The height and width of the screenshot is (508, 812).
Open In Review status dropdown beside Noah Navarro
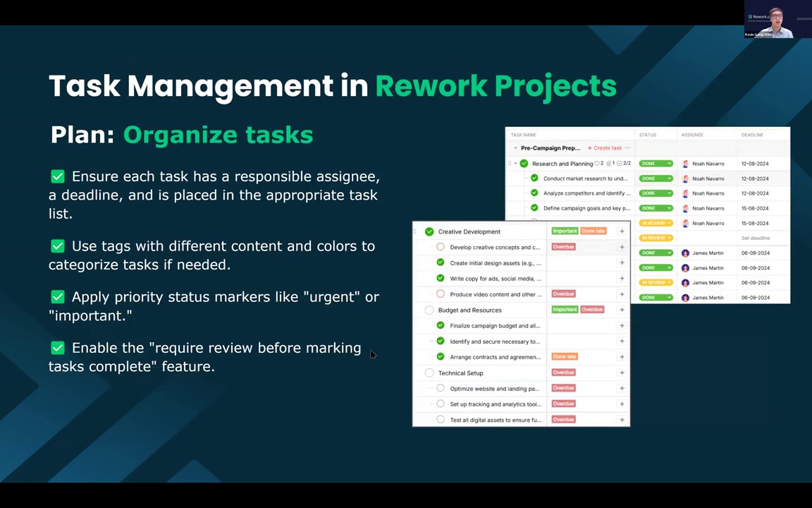656,223
